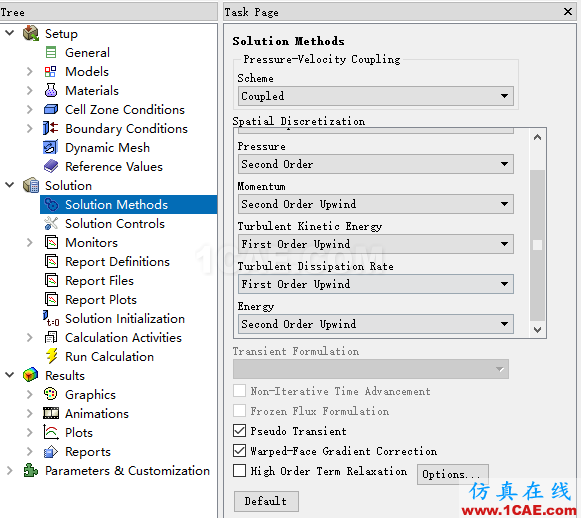Expand the Models tree node
Screen dimensions: 581x518
[30, 72]
